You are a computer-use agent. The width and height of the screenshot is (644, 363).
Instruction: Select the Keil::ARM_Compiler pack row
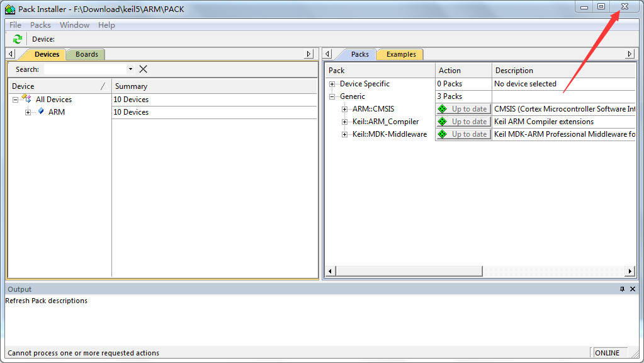pyautogui.click(x=385, y=122)
